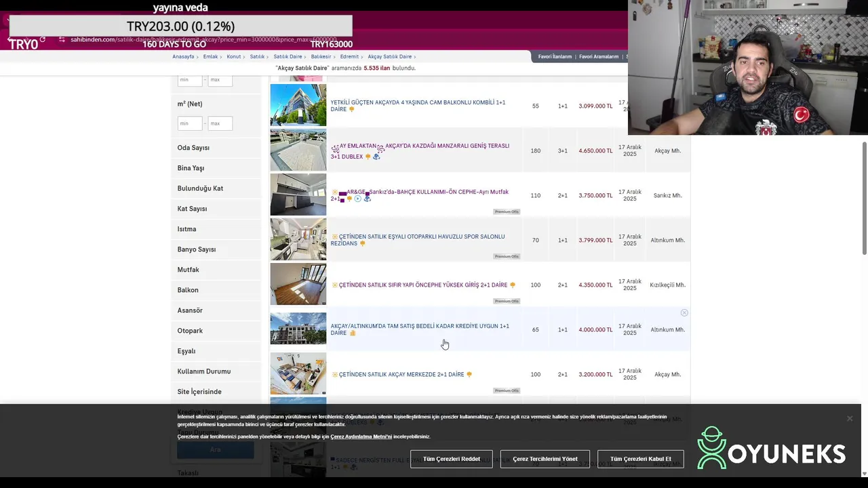The width and height of the screenshot is (868, 488).
Task: Open EŞYALI OTOPARKLI HAVUZLU listing title
Action: tap(418, 240)
